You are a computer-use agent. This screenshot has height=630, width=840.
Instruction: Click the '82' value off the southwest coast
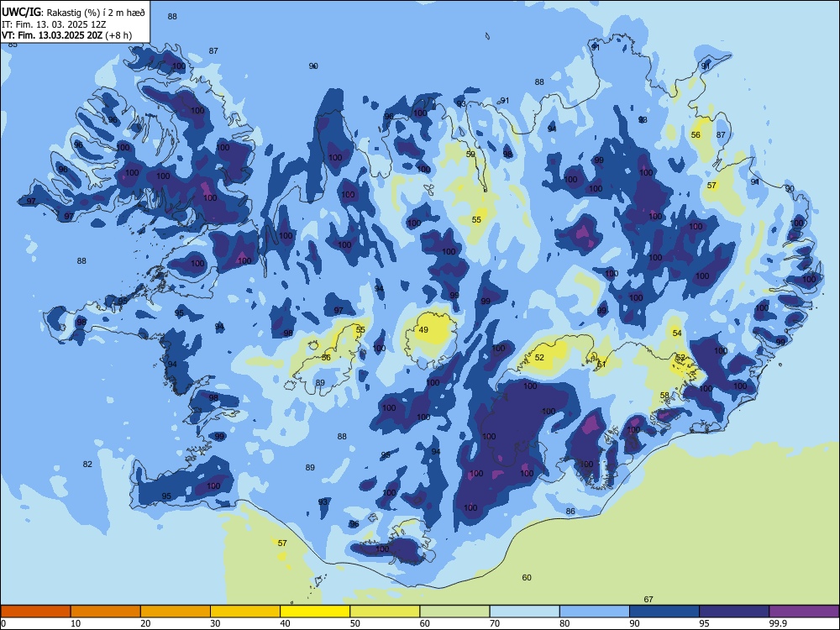[87, 464]
